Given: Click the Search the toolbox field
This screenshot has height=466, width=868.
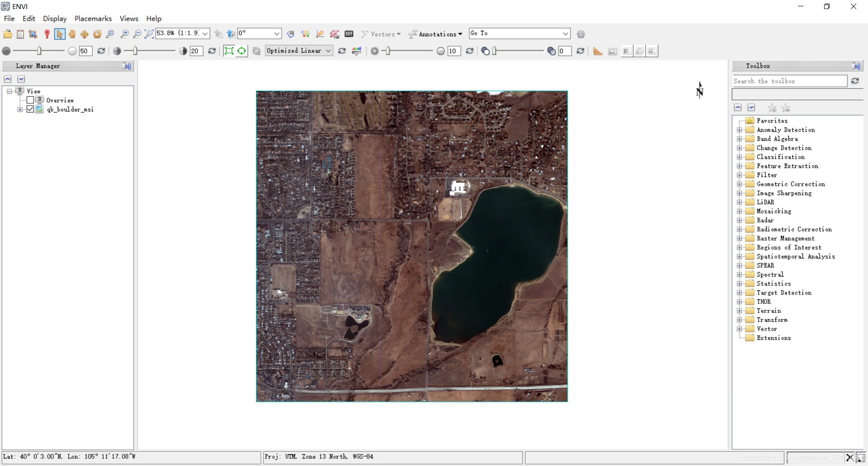Looking at the screenshot, I should point(789,81).
